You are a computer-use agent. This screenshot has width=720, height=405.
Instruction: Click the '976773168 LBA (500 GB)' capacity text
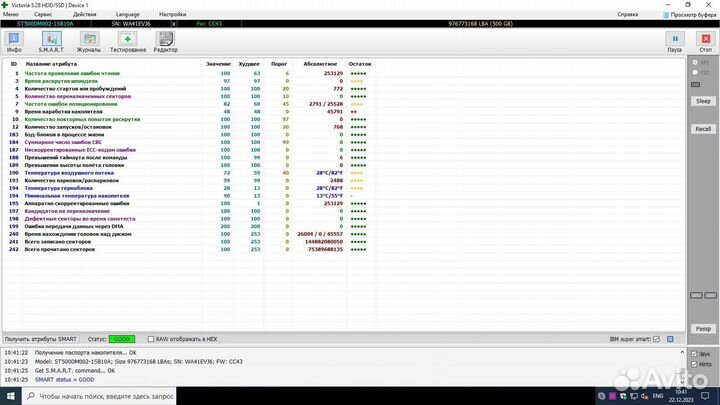[480, 24]
